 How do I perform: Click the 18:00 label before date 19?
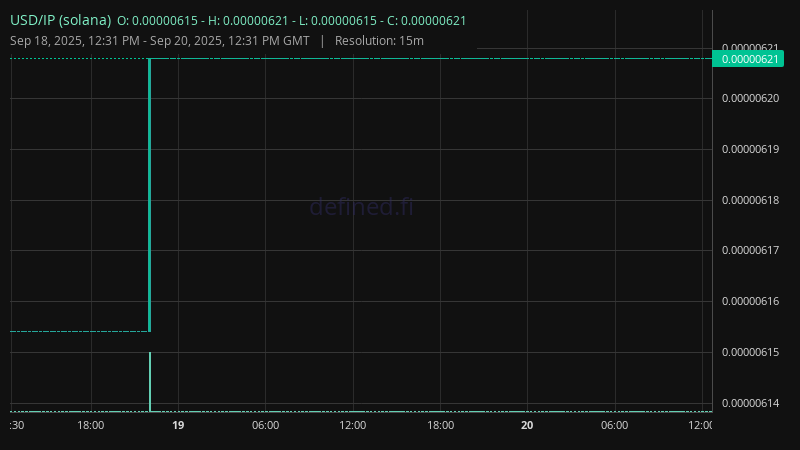click(91, 425)
